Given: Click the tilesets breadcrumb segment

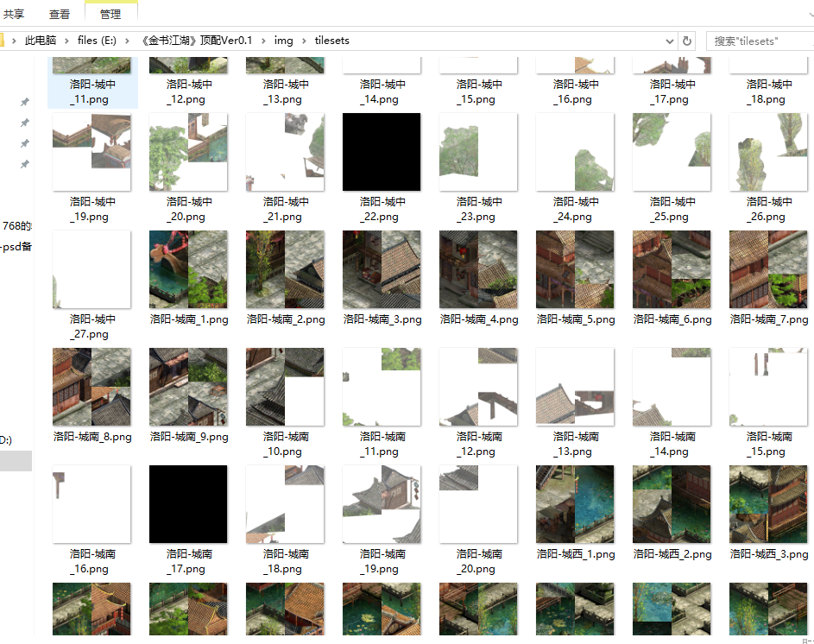Looking at the screenshot, I should coord(331,41).
